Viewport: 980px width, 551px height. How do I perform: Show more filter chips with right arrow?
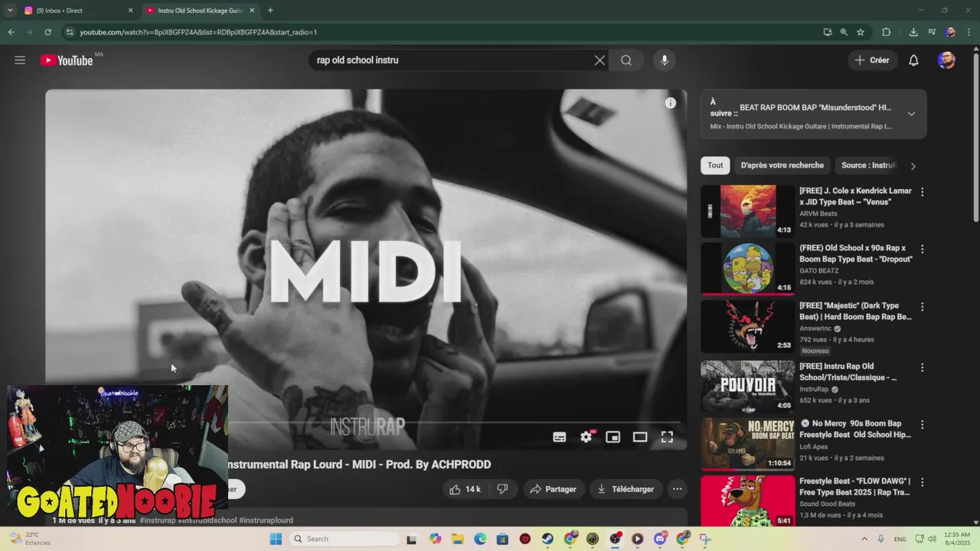(913, 166)
